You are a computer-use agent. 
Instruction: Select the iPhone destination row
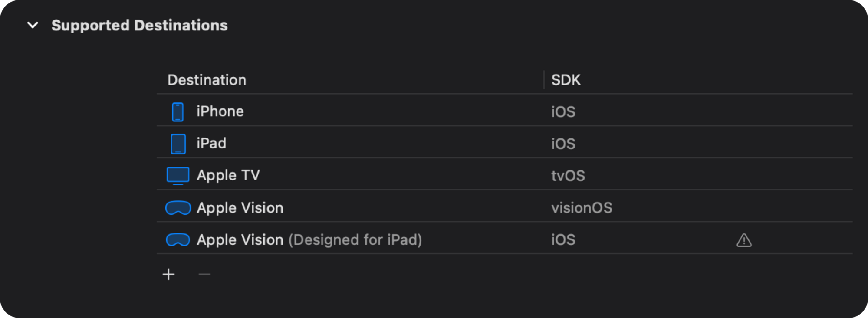[220, 111]
